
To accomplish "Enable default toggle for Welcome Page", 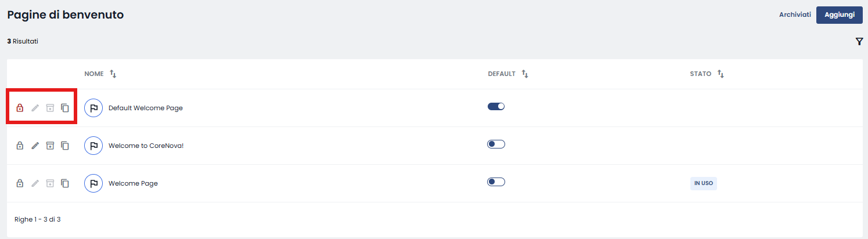I will (x=496, y=182).
